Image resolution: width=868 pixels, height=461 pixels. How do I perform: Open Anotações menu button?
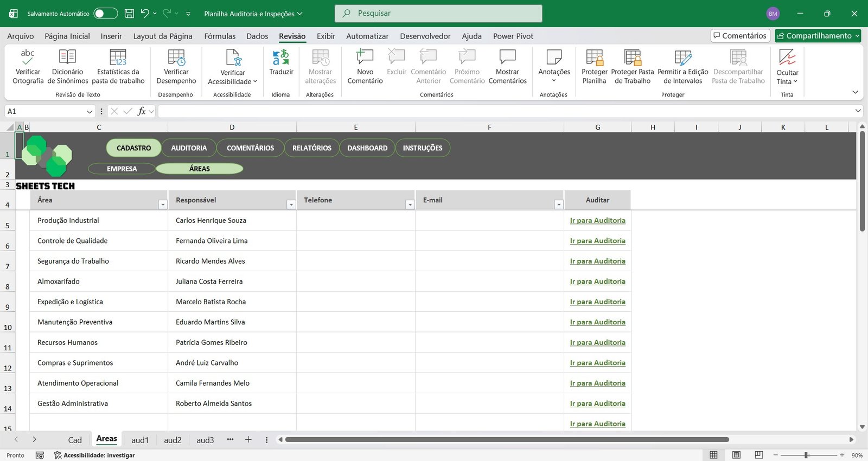pyautogui.click(x=554, y=66)
